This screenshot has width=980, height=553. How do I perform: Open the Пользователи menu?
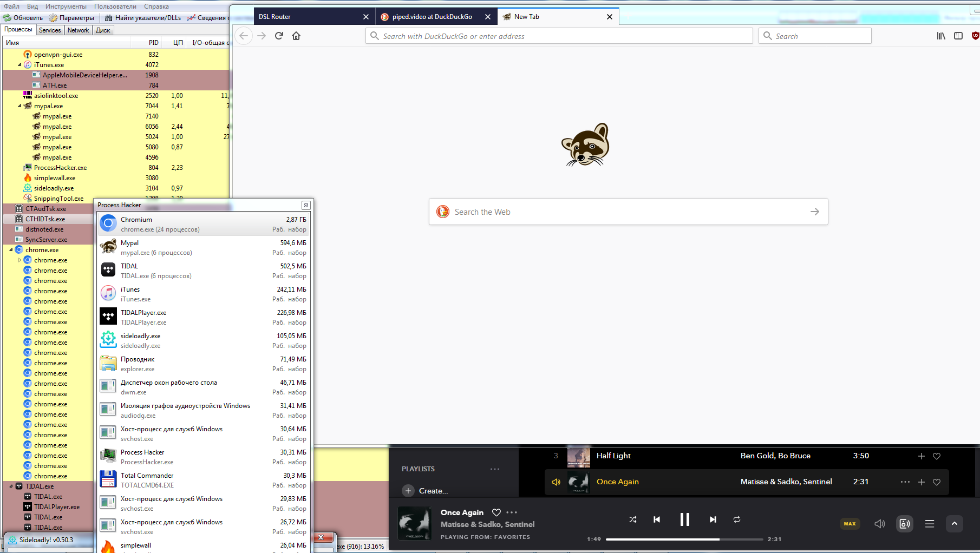coord(115,6)
